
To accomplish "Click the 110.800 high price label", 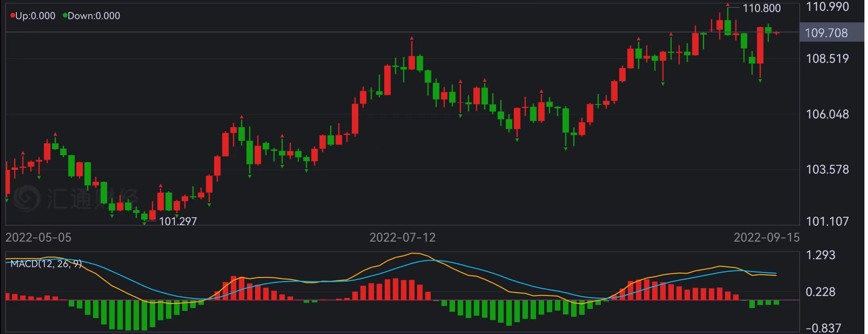I will click(761, 8).
